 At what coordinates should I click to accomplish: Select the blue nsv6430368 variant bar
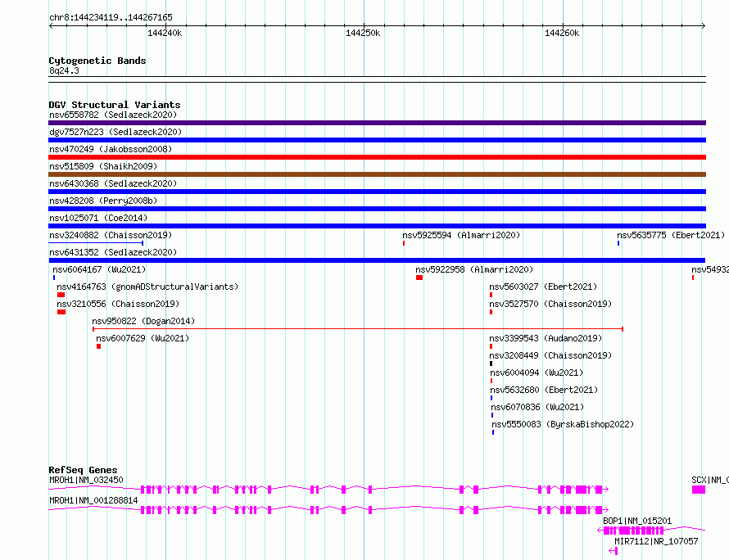(x=377, y=192)
